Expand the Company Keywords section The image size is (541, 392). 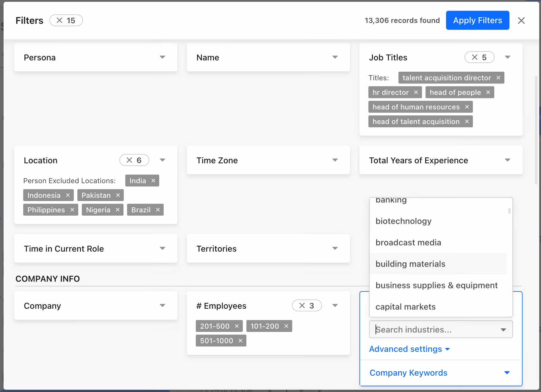pyautogui.click(x=408, y=373)
